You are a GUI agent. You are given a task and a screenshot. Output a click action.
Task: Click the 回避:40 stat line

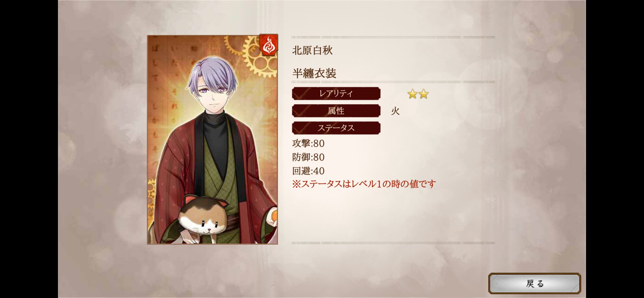tap(308, 171)
